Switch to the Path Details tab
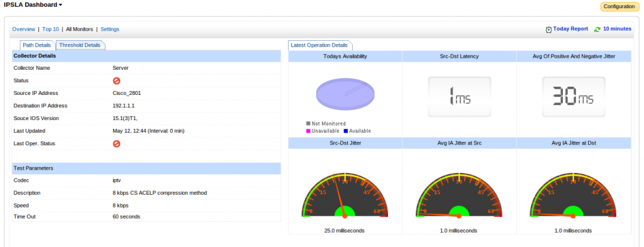Image resolution: width=644 pixels, height=247 pixels. coord(37,45)
